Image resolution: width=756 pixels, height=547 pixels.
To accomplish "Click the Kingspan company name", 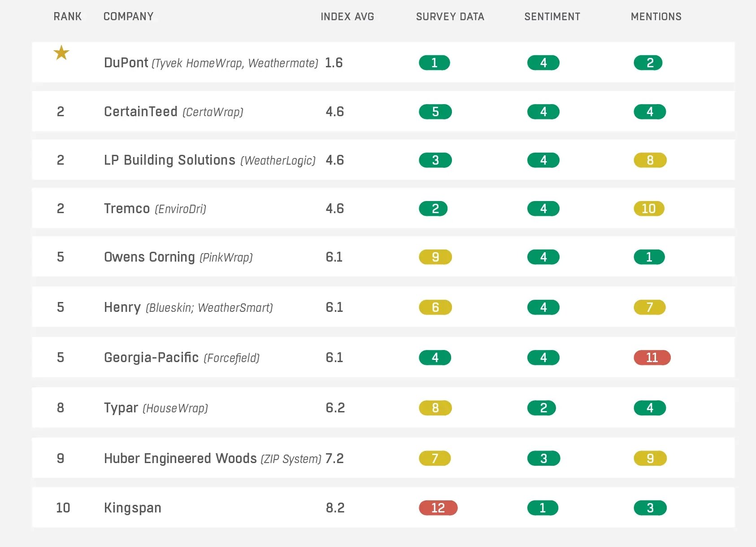I will coord(132,508).
